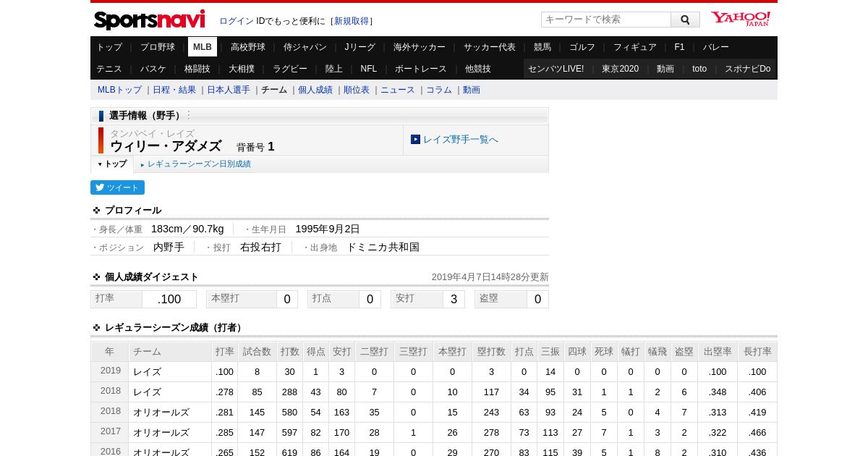Click birthplace ドミニカ共和国
868x456 pixels.
pyautogui.click(x=383, y=247)
